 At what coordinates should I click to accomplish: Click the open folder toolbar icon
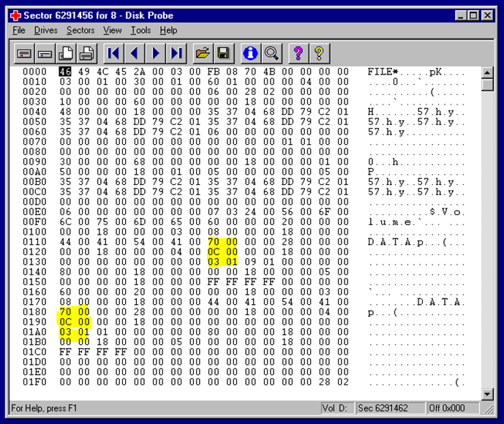(203, 53)
